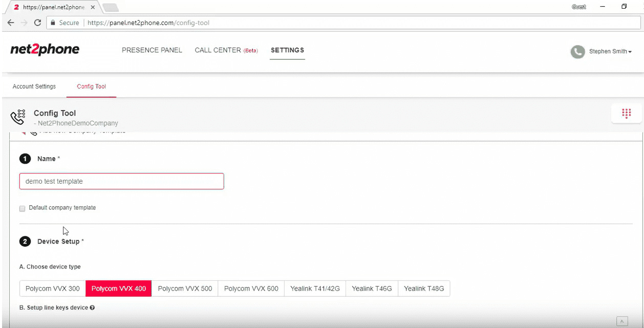
Task: Open the Stephen Smith user dropdown
Action: [610, 52]
